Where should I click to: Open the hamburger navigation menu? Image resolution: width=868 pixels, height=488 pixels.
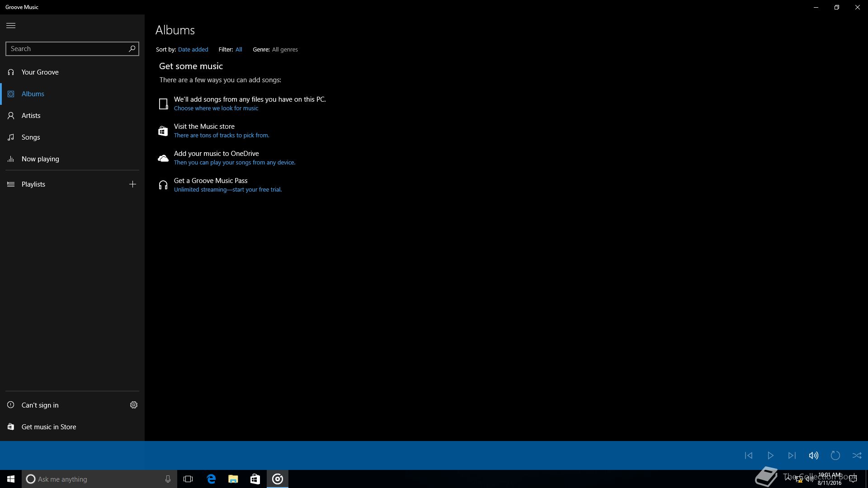11,25
